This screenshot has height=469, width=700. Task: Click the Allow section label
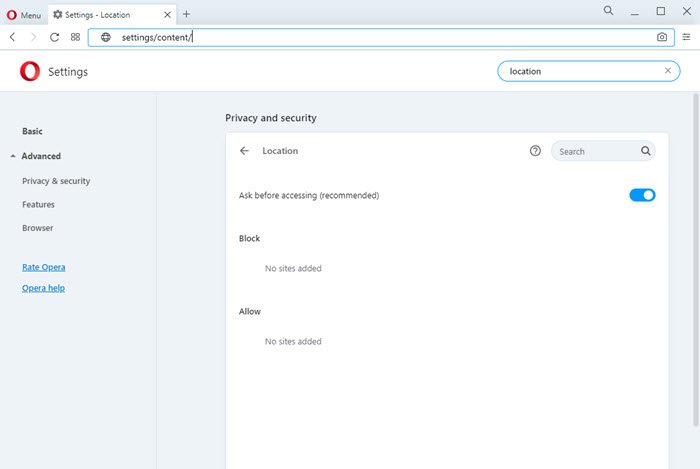point(250,311)
